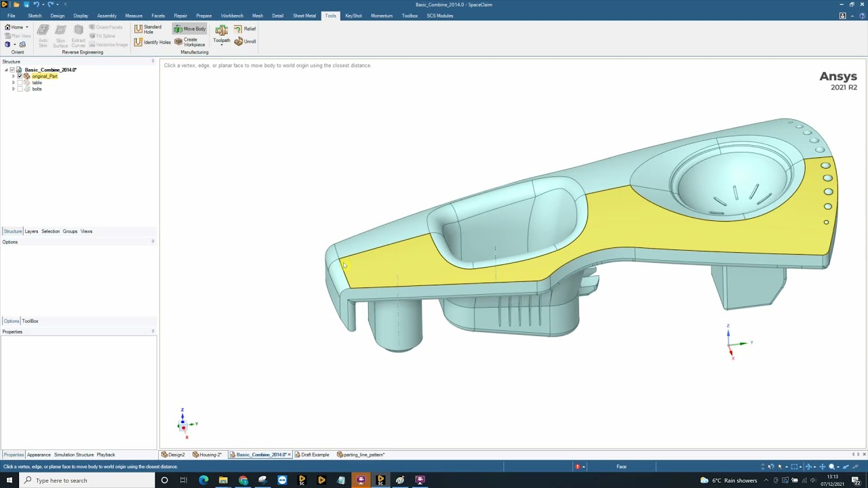Switch to the Design ribbon tab
The width and height of the screenshot is (868, 488).
tap(58, 16)
